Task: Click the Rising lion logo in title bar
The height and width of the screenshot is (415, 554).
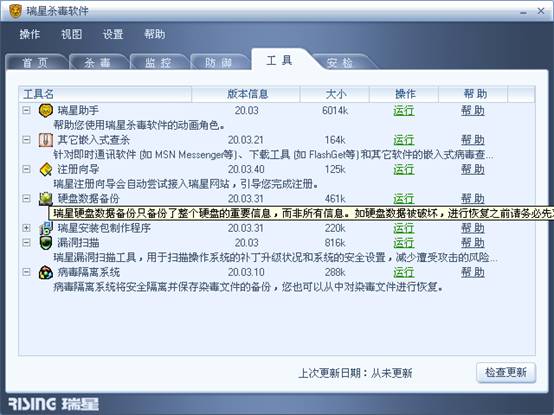Action: [15, 11]
